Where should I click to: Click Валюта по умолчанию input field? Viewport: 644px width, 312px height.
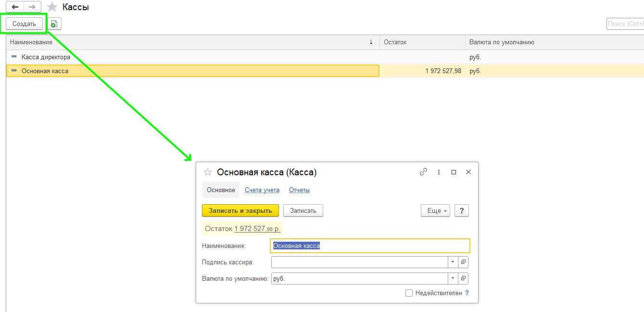(359, 278)
